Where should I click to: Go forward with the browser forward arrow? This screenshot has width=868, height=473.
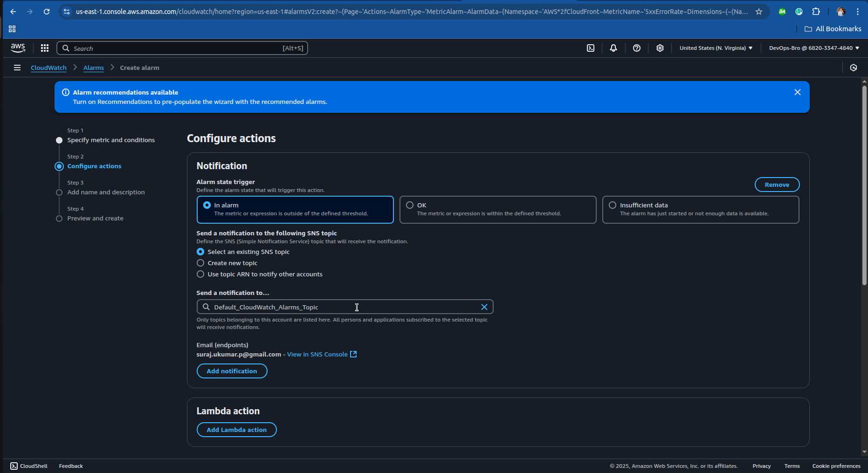click(x=30, y=12)
